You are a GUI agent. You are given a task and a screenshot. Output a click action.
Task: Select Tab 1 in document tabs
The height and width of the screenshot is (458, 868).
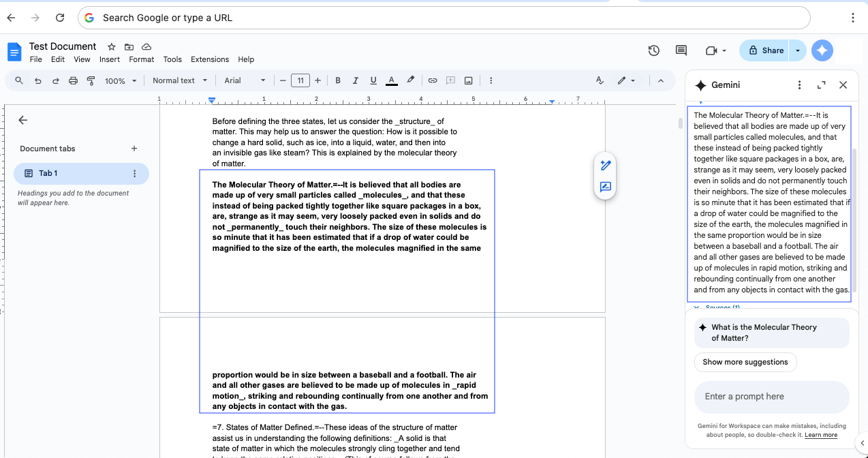[81, 174]
